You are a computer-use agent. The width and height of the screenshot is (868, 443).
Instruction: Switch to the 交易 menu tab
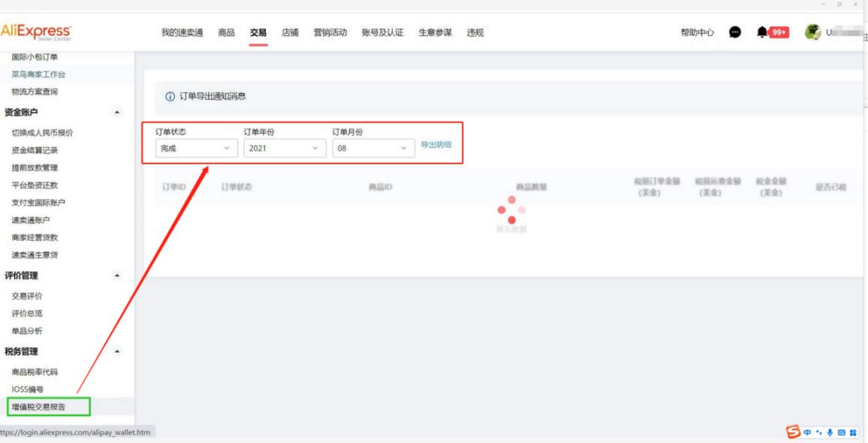257,33
